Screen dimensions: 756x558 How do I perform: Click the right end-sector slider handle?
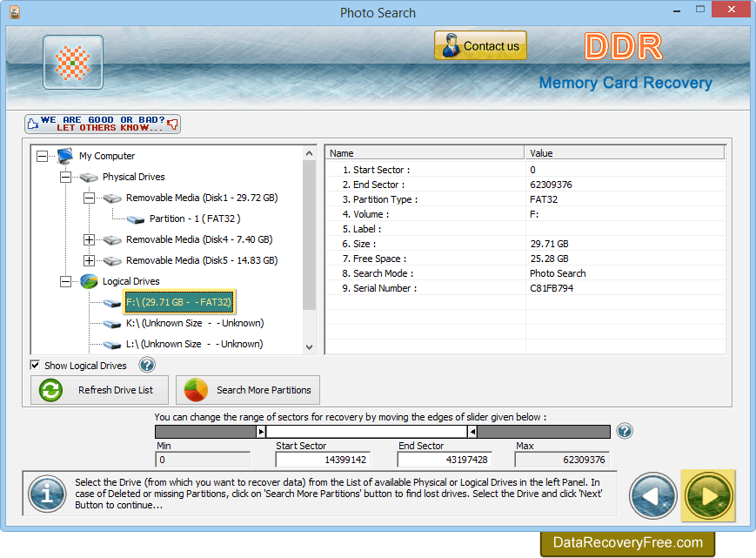click(472, 432)
